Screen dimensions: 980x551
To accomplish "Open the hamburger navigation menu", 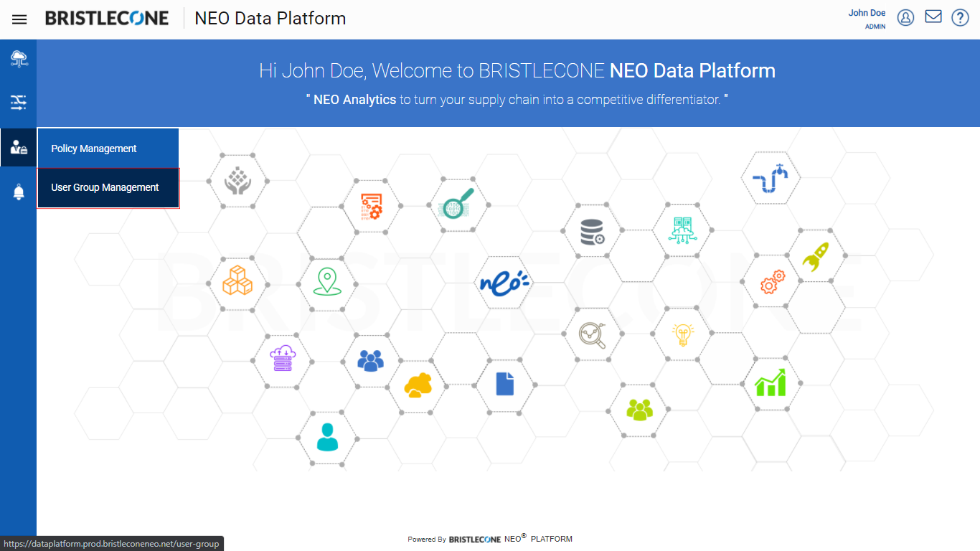I will [x=19, y=19].
